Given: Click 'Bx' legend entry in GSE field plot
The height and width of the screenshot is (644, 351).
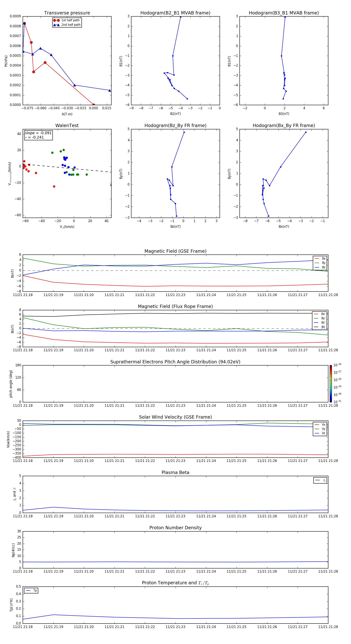Looking at the screenshot, I should click(x=320, y=259).
